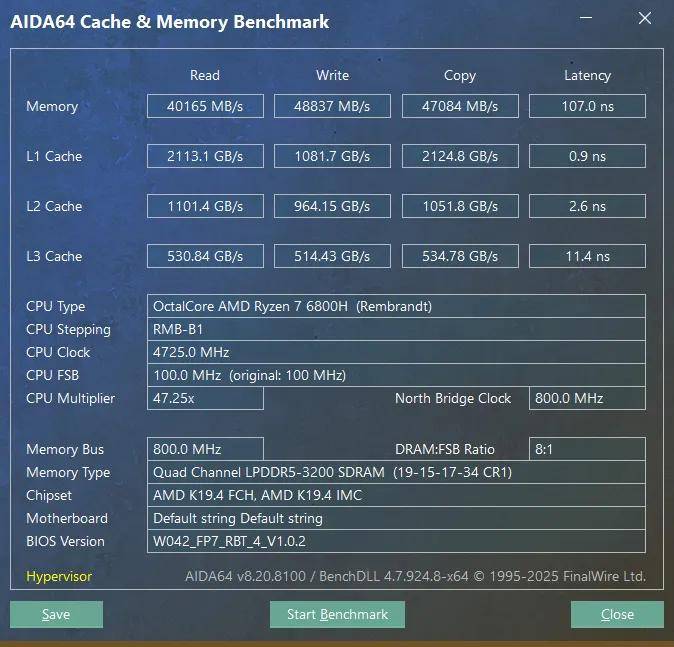Screen dimensions: 674x647
Task: Click the Memory row label
Action: pos(52,107)
